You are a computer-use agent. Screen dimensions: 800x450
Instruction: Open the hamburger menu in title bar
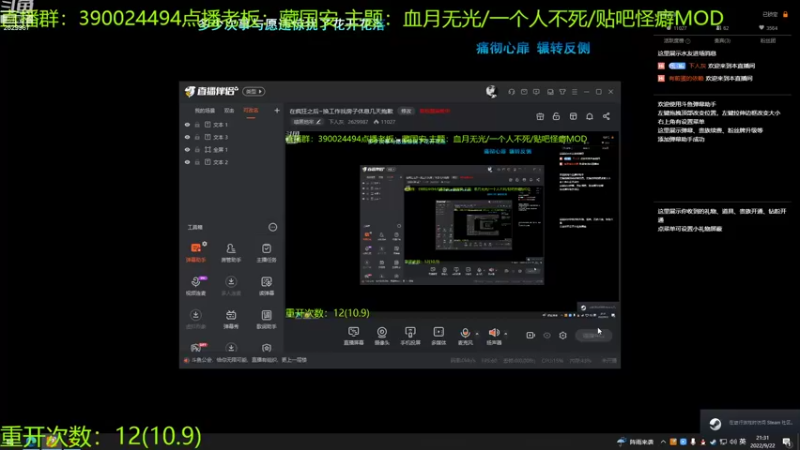tap(574, 92)
